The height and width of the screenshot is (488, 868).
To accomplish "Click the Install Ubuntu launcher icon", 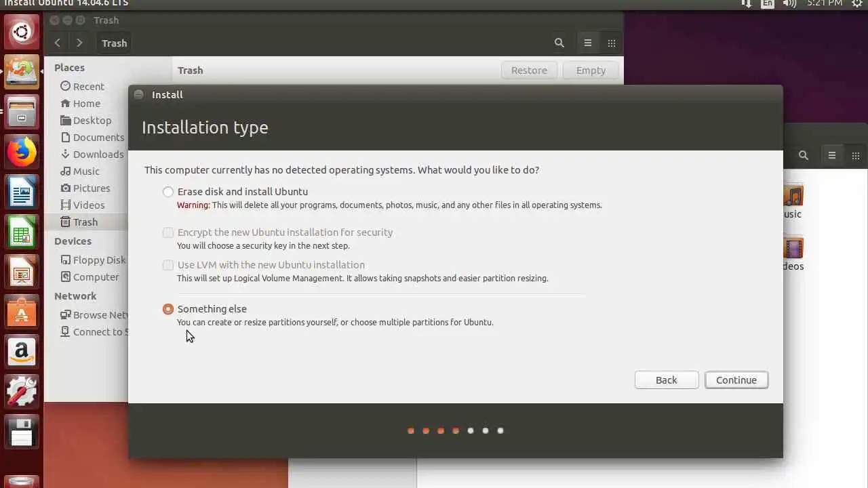I will (22, 71).
